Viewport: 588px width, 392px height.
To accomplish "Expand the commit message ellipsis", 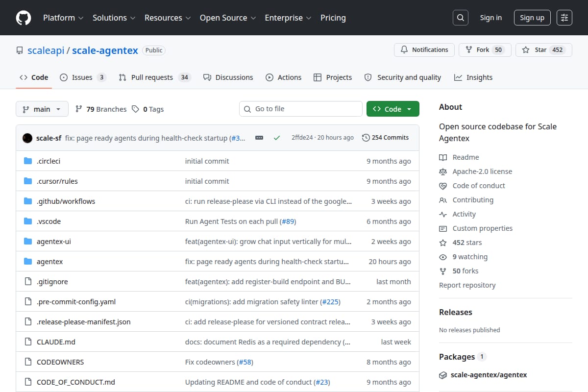I will coord(259,138).
